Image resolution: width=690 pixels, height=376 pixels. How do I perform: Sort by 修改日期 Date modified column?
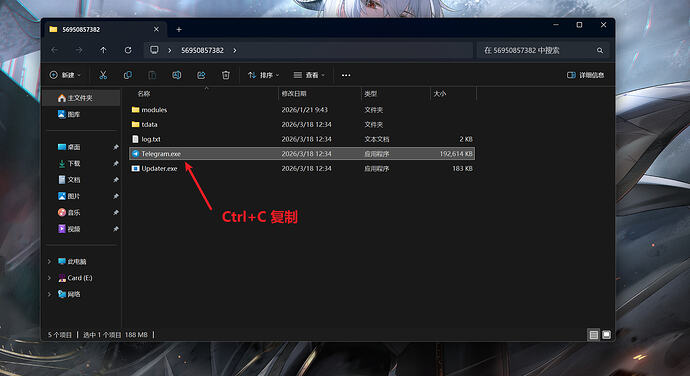tap(294, 94)
